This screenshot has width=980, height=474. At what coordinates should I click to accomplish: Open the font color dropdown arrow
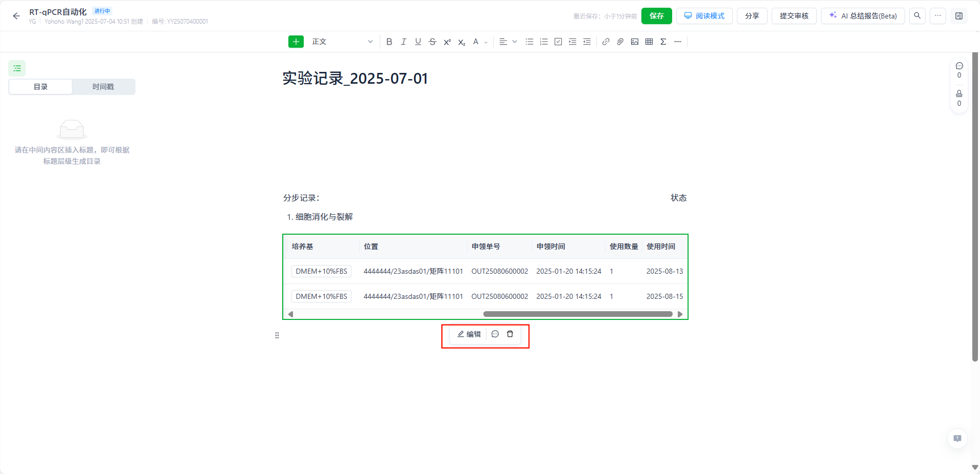(x=486, y=42)
